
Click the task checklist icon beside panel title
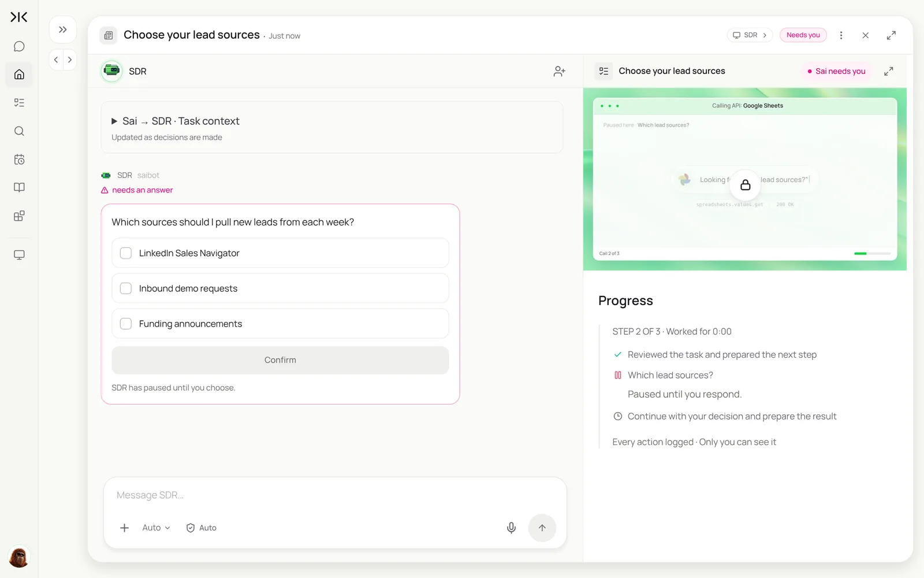click(x=604, y=71)
